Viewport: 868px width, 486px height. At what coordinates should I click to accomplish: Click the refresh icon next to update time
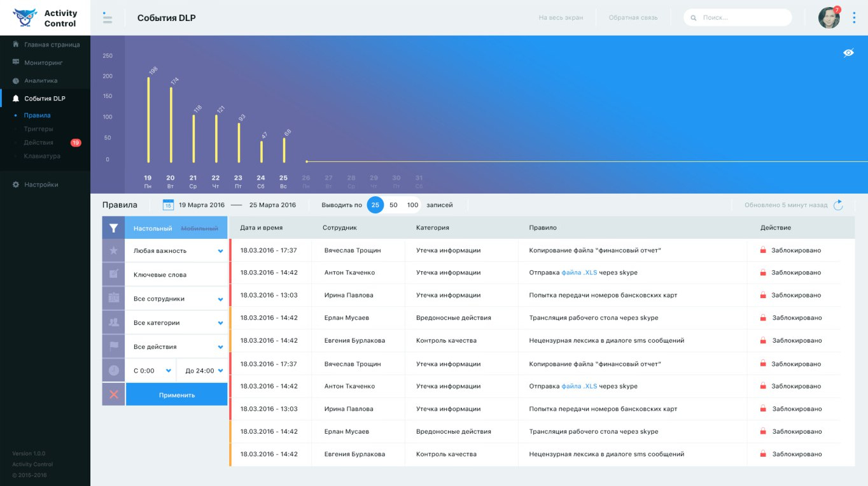838,205
